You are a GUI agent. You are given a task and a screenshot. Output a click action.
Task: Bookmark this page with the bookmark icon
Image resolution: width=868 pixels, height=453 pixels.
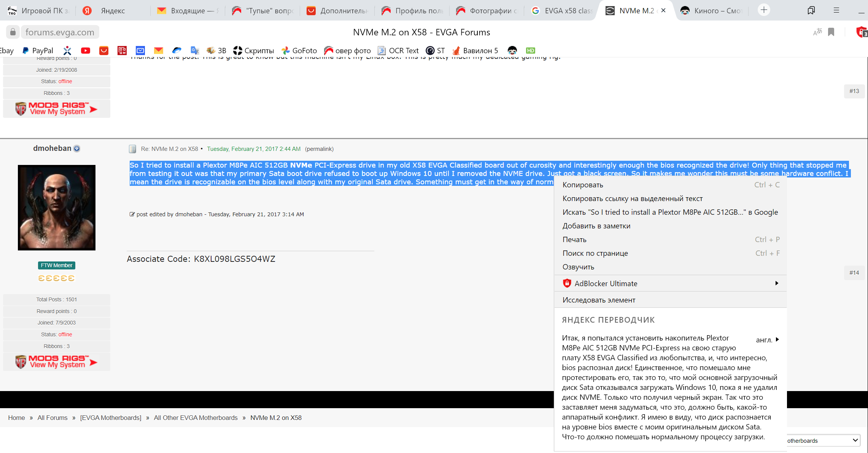831,32
